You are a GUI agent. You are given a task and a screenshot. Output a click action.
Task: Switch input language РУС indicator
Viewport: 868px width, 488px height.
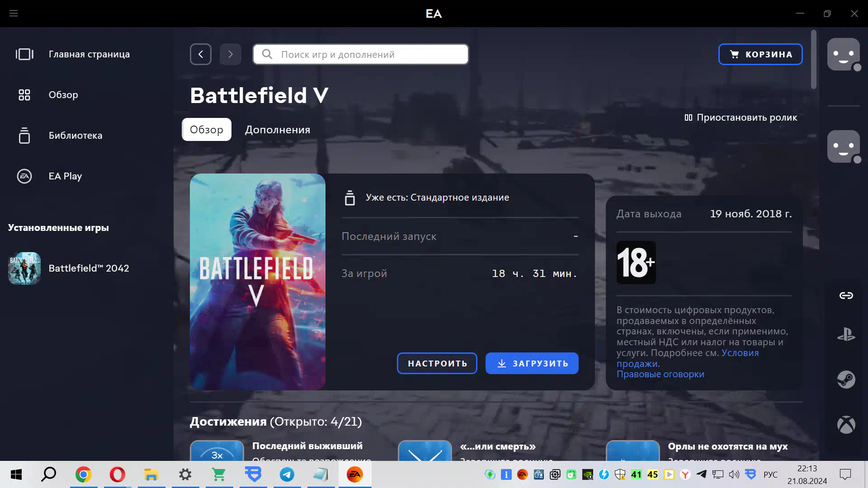pyautogui.click(x=770, y=474)
